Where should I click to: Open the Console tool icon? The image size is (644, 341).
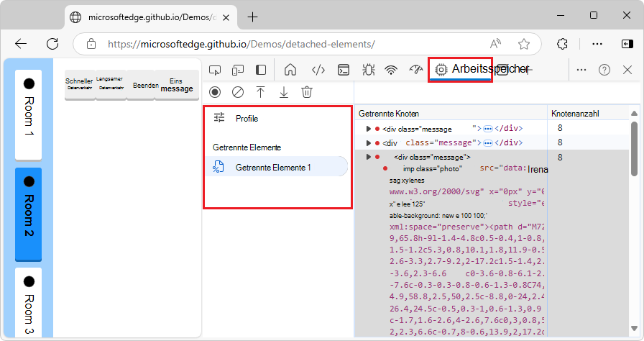(x=344, y=71)
